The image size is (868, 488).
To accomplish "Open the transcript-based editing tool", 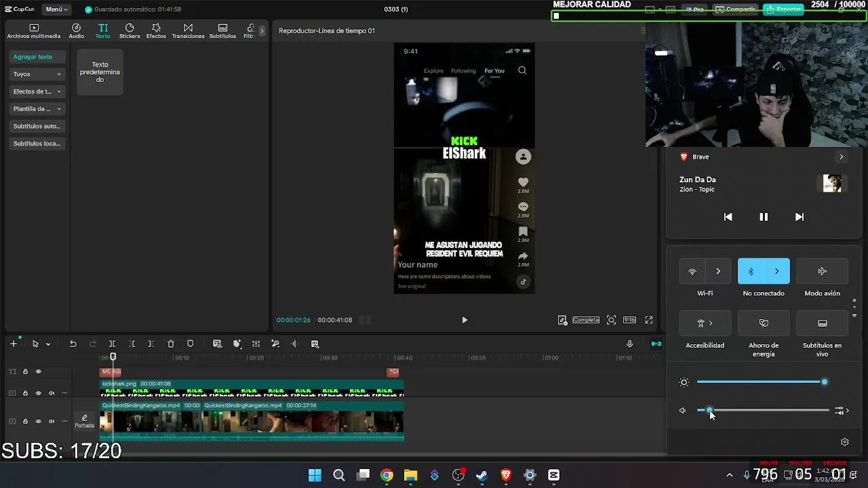I will point(217,344).
